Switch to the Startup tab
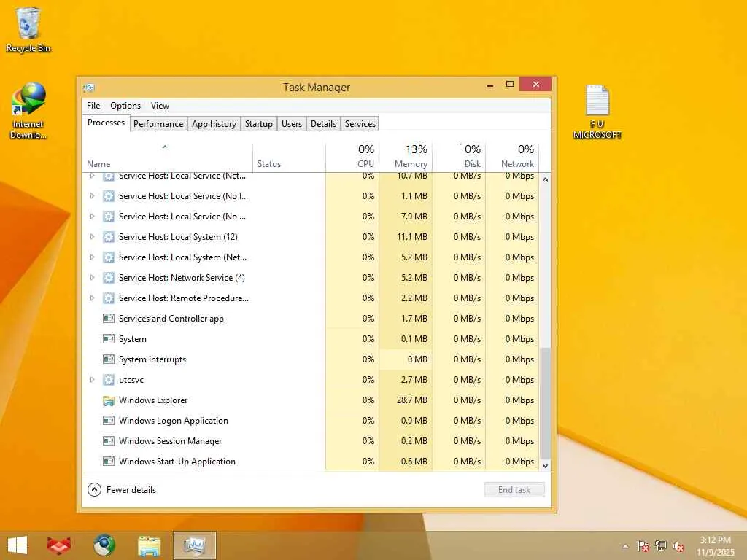Screen dimensions: 747x560 point(259,124)
